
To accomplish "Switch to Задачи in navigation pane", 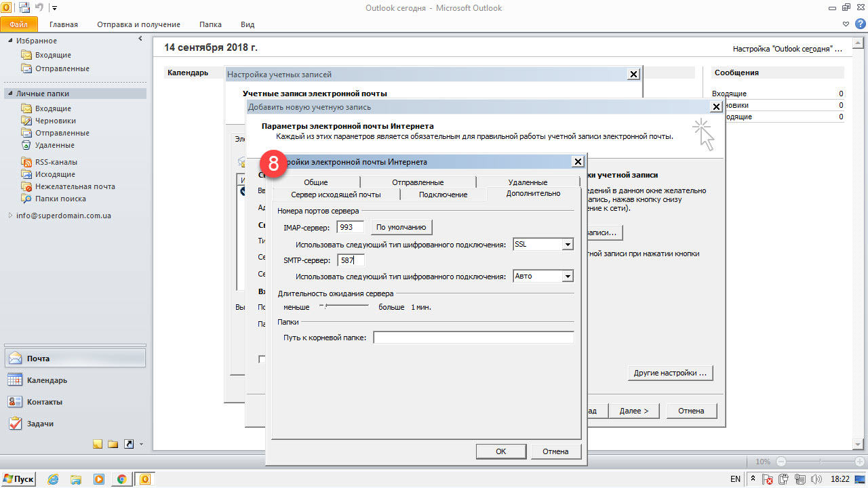I will (x=75, y=424).
